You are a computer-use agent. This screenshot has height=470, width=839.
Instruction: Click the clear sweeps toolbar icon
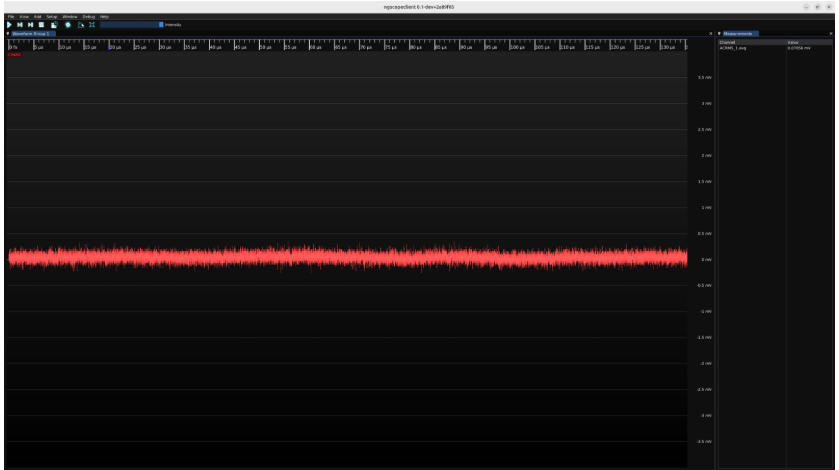[80, 24]
